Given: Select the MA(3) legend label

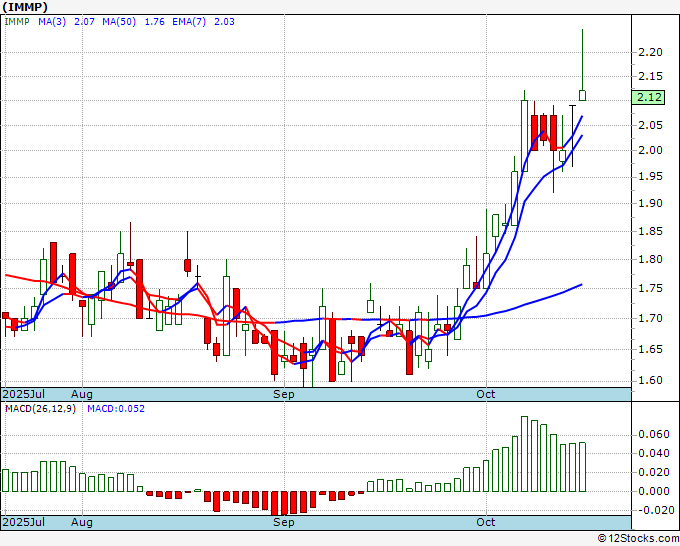Looking at the screenshot, I should (52, 22).
